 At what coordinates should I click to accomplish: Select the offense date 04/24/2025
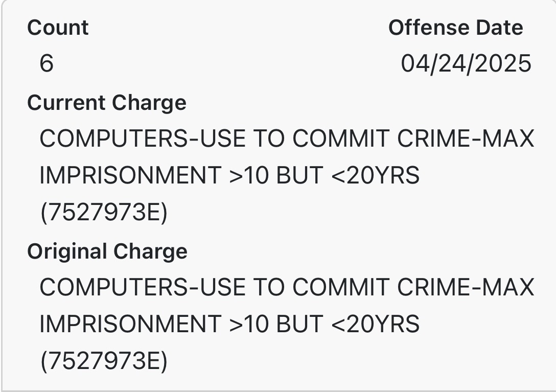click(x=466, y=64)
